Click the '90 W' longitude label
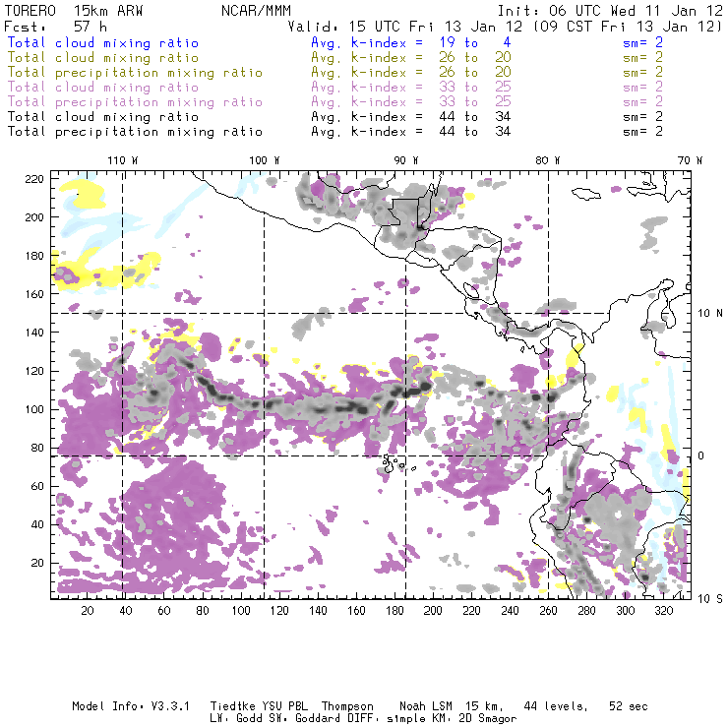728x728 pixels. point(405,160)
